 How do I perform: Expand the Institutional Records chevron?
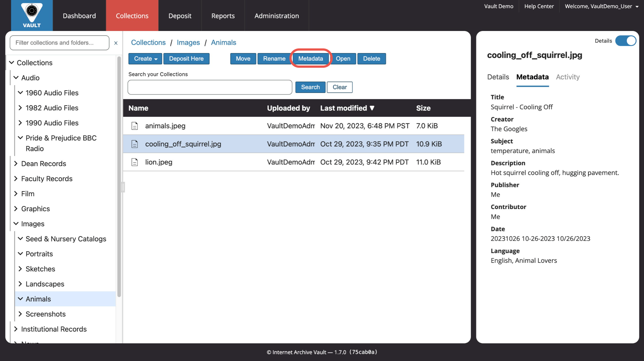coord(16,329)
